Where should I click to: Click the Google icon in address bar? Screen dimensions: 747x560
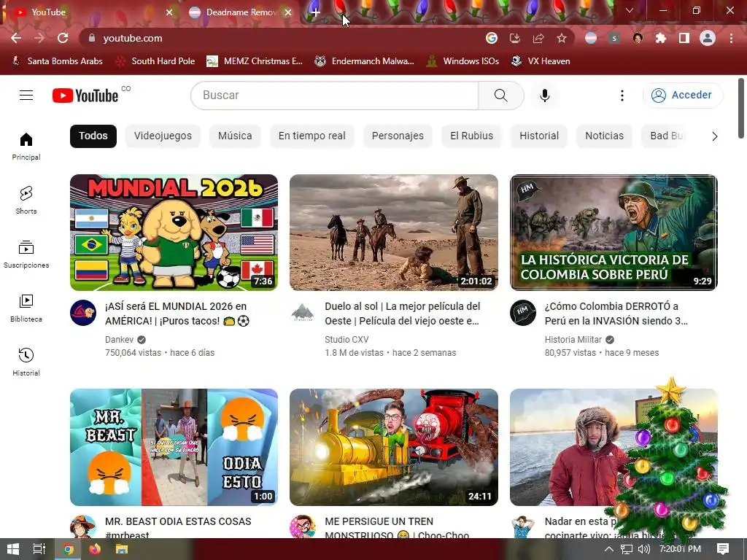point(492,38)
